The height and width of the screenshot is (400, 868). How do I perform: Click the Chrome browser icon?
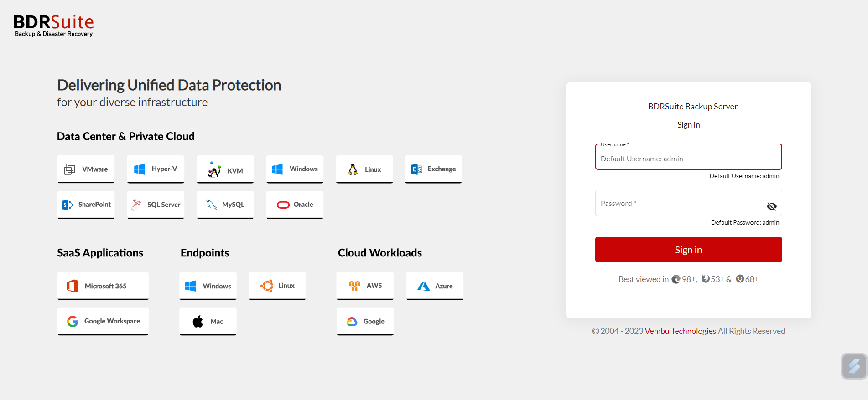click(x=740, y=279)
